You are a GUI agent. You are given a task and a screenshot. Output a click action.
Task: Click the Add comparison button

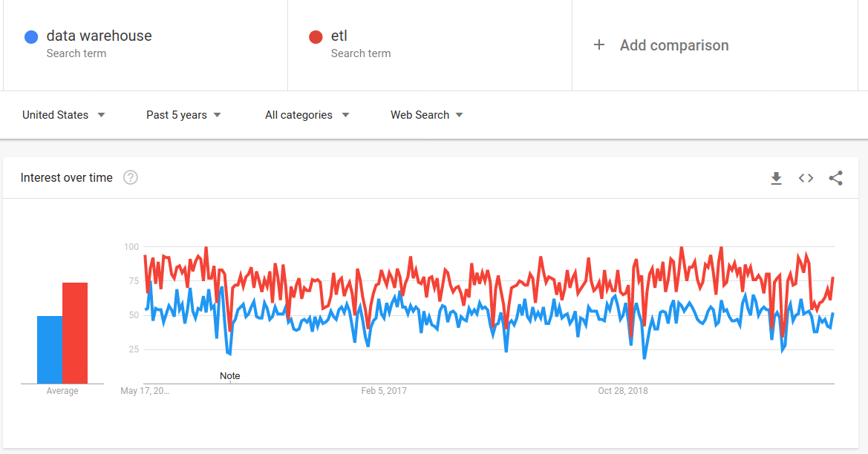coord(661,45)
